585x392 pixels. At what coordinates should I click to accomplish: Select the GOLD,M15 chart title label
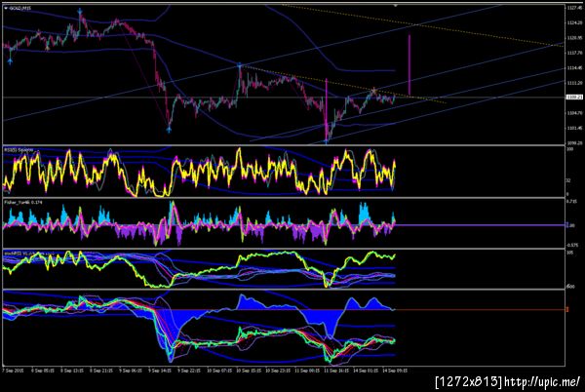pos(20,8)
